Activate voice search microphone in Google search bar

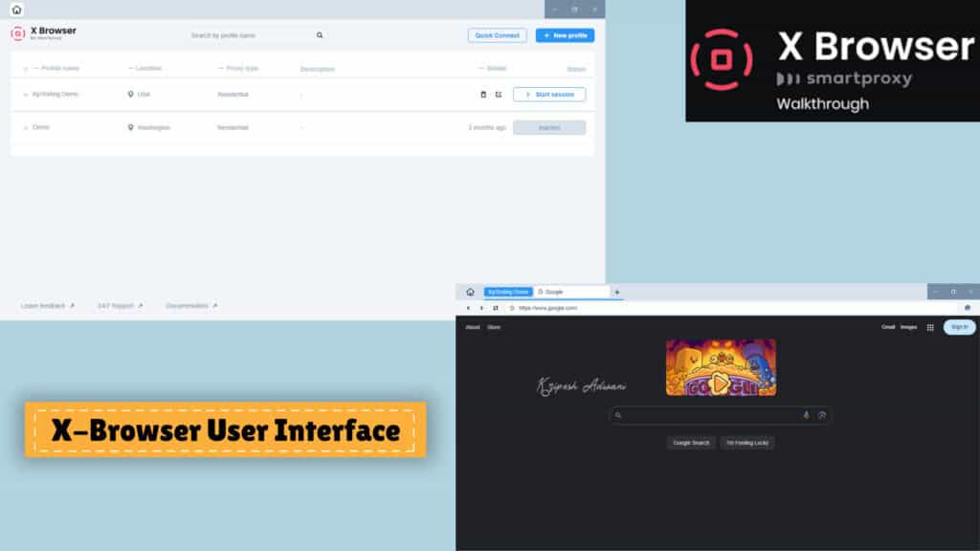(807, 414)
